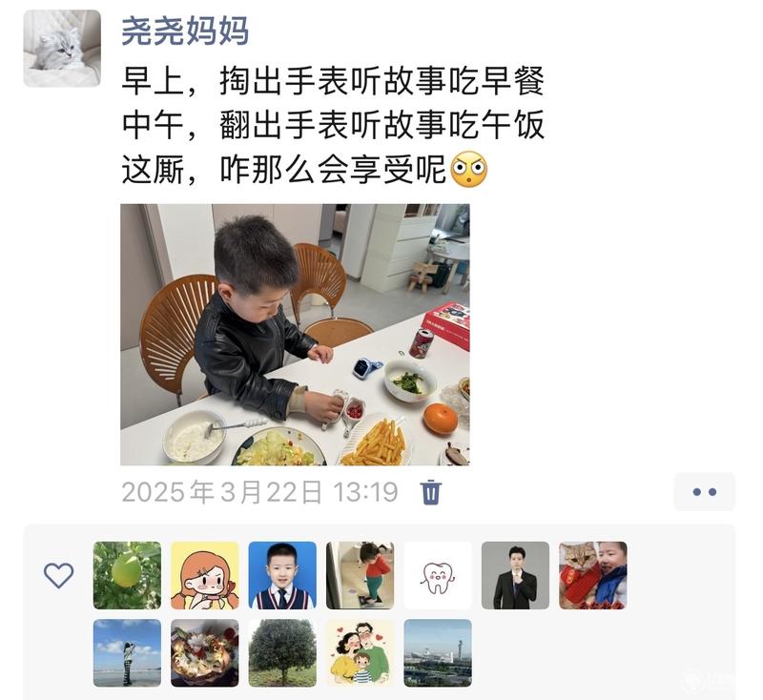Open poster's cat profile avatar
This screenshot has height=700, width=763.
coord(62,48)
